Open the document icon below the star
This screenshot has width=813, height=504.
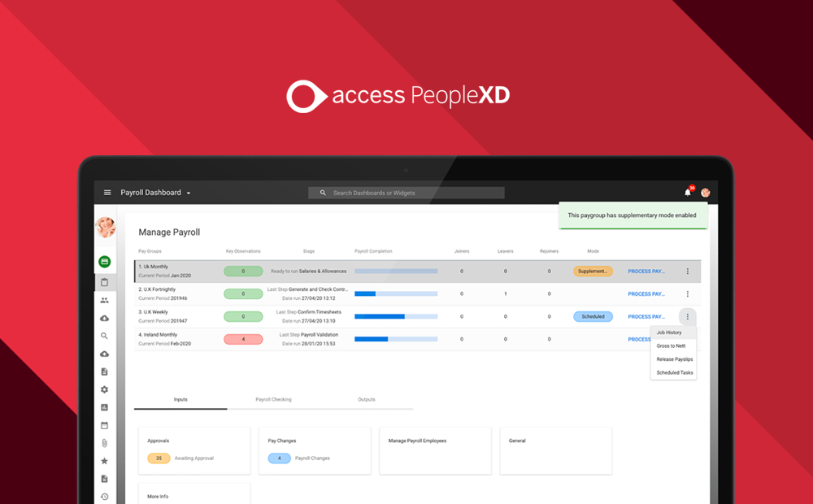click(x=104, y=479)
